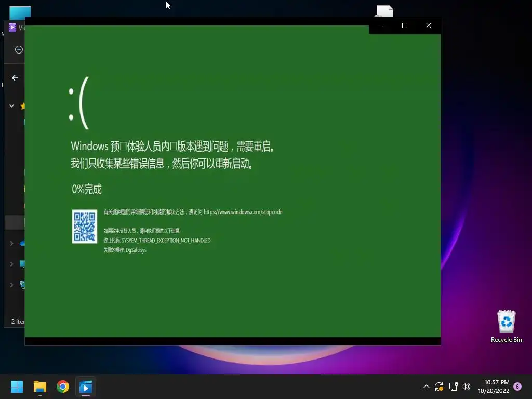The height and width of the screenshot is (399, 532).
Task: Select the white file icon on the desktop
Action: tap(385, 11)
